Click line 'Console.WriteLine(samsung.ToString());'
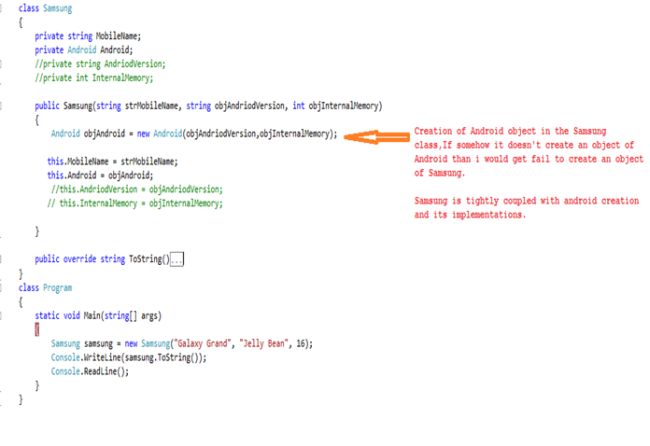Image resolution: width=650 pixels, height=446 pixels. tap(129, 357)
